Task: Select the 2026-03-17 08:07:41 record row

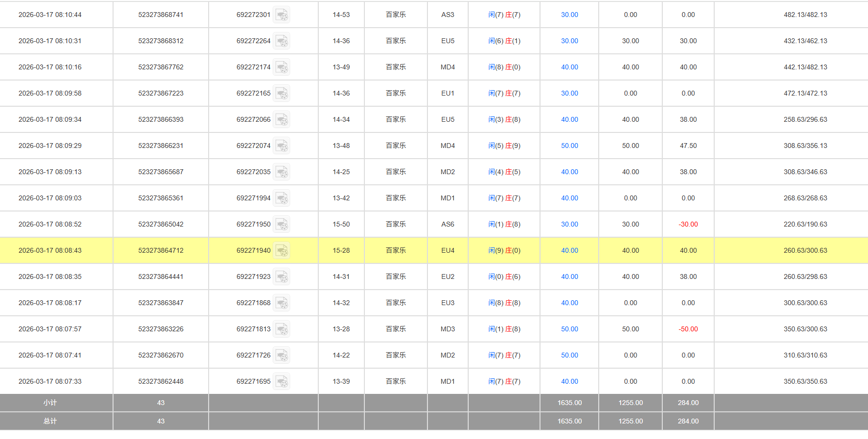Action: (x=50, y=356)
